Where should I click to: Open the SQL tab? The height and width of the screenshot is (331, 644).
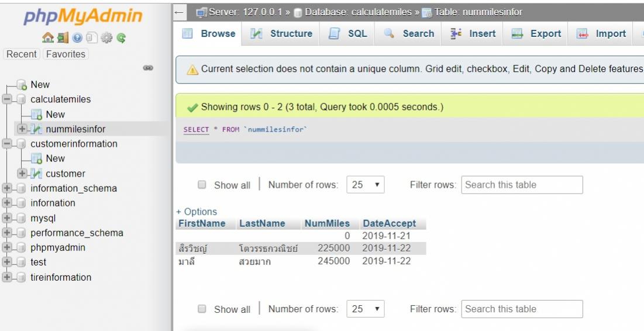click(348, 34)
